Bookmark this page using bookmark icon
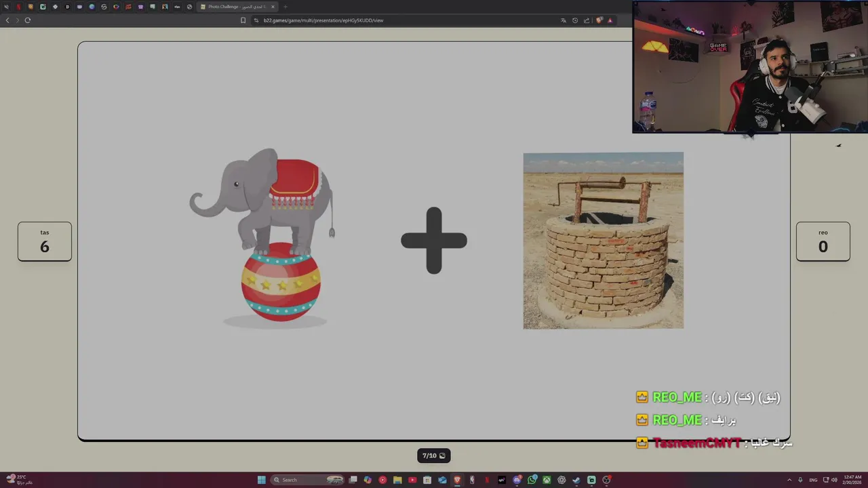This screenshot has width=868, height=488. tap(243, 20)
